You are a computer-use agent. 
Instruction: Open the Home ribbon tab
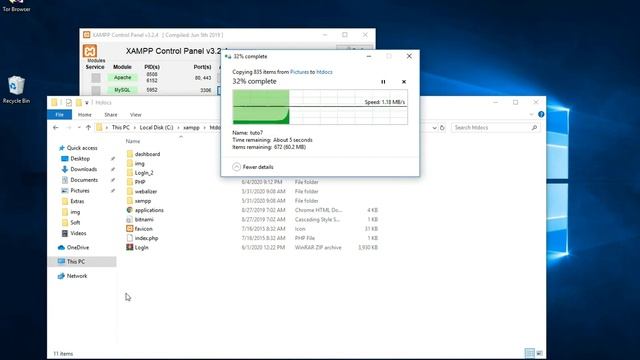coord(84,115)
